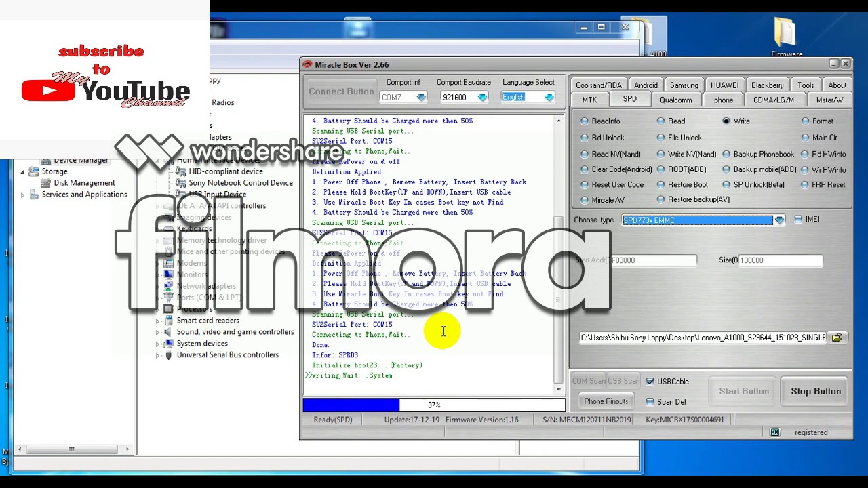Collapse the Storage node
Image resolution: width=868 pixels, height=488 pixels.
point(22,171)
